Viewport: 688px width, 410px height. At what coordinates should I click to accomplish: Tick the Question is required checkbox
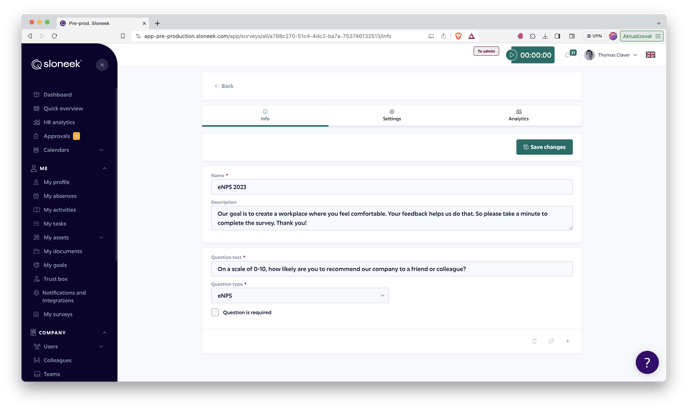tap(215, 312)
